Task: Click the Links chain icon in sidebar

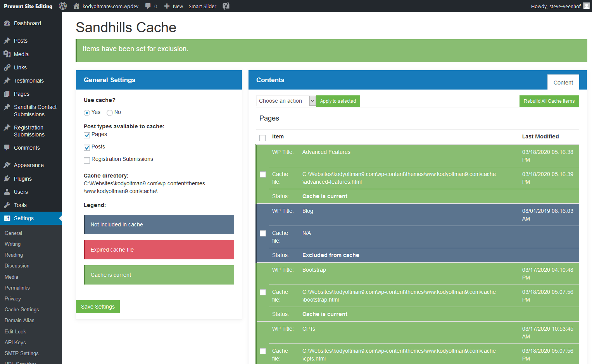Action: pyautogui.click(x=7, y=67)
